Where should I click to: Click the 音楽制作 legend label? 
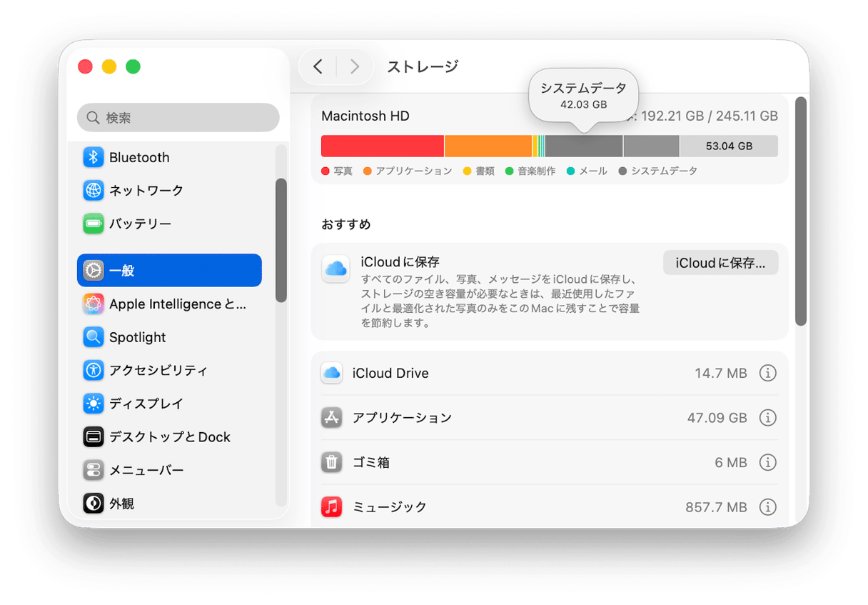pyautogui.click(x=536, y=171)
